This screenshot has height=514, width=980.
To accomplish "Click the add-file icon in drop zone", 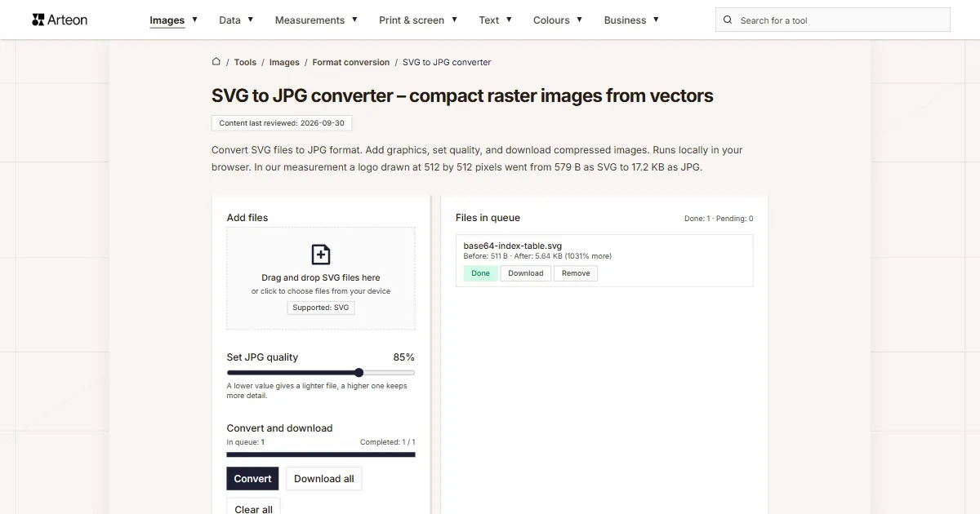I will [x=321, y=255].
